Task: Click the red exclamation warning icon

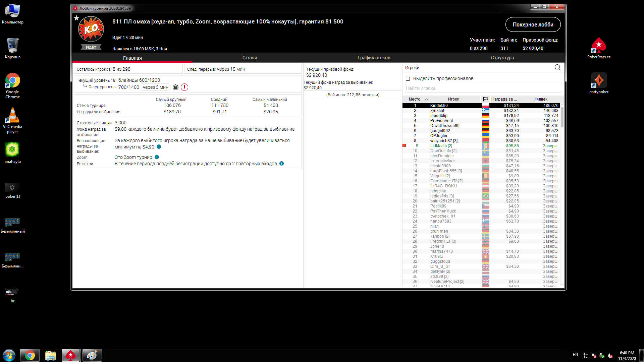Action: coord(184,87)
